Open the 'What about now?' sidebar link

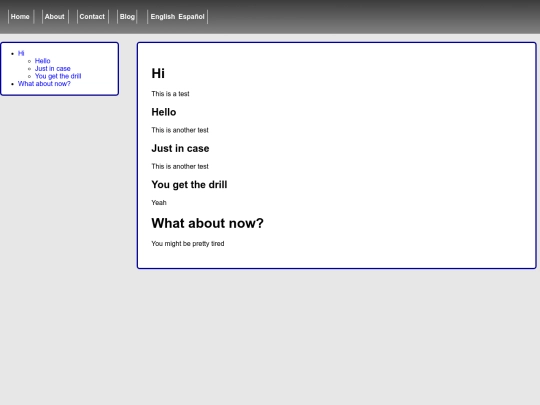pyautogui.click(x=44, y=84)
